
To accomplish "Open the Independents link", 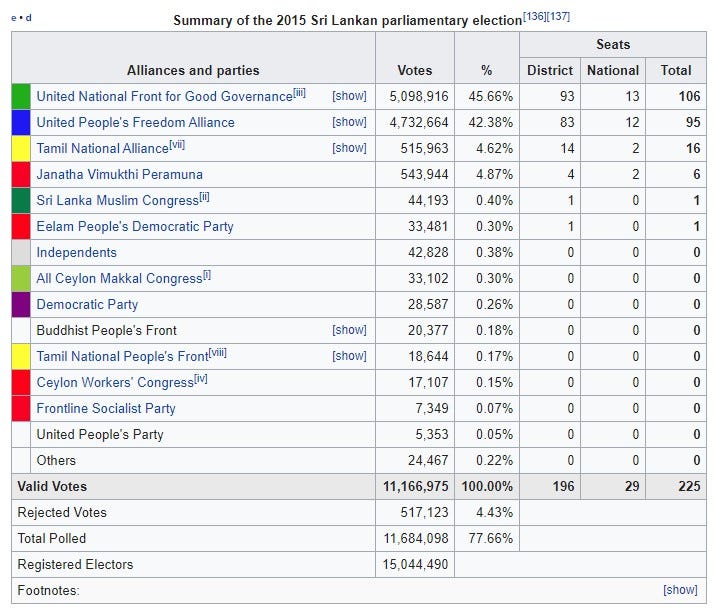I will tap(77, 253).
